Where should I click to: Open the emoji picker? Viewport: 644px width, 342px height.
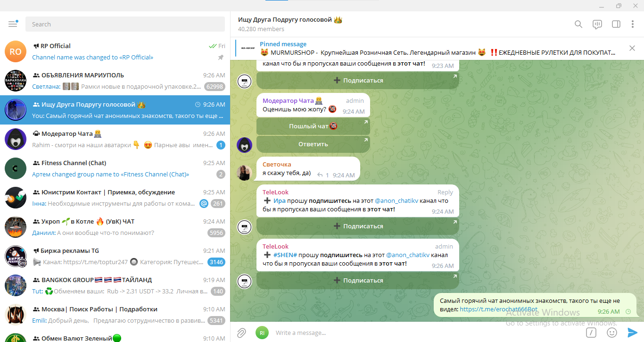612,333
